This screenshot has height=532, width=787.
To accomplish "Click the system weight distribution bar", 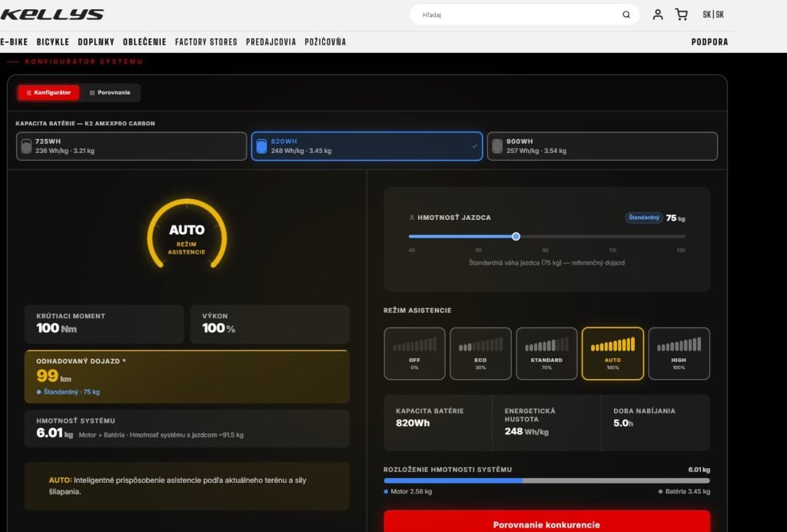I will [546, 480].
